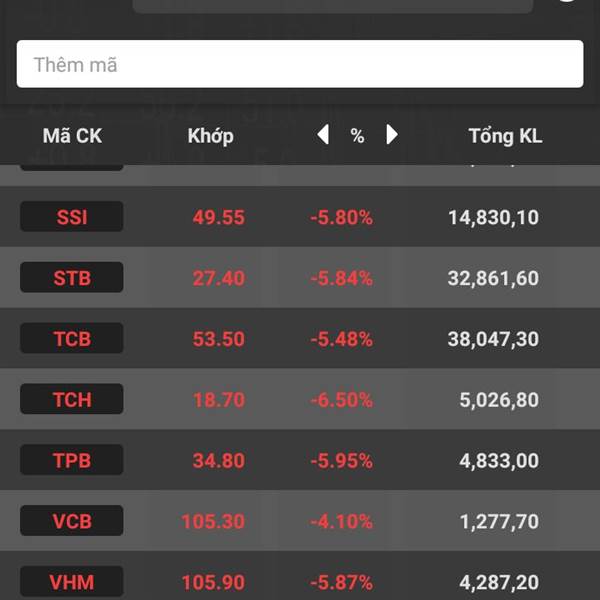Tap the TCH ticker button
Screen dimensions: 600x600
click(x=72, y=400)
